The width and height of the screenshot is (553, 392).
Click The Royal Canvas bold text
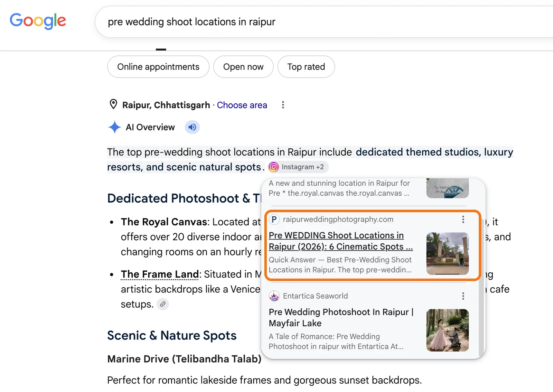pyautogui.click(x=164, y=222)
